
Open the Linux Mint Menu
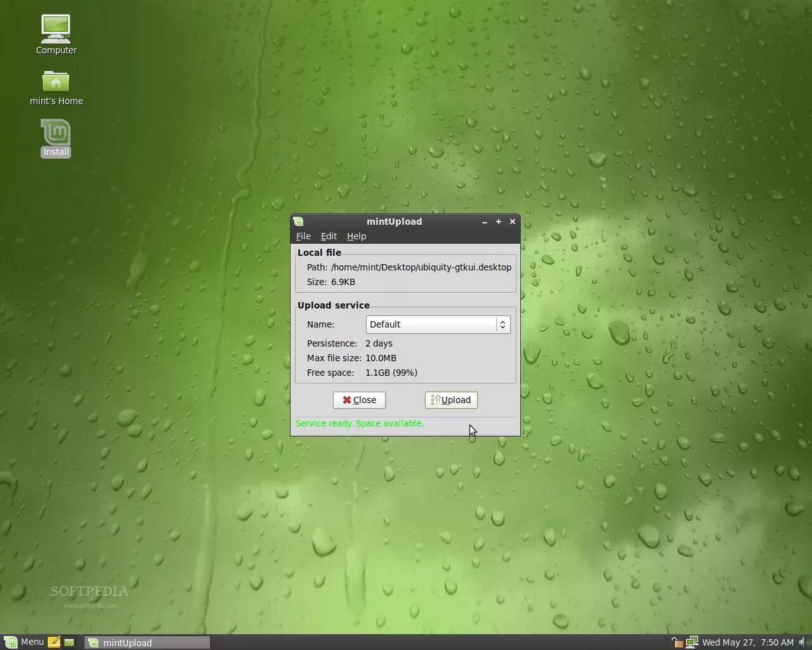coord(25,642)
